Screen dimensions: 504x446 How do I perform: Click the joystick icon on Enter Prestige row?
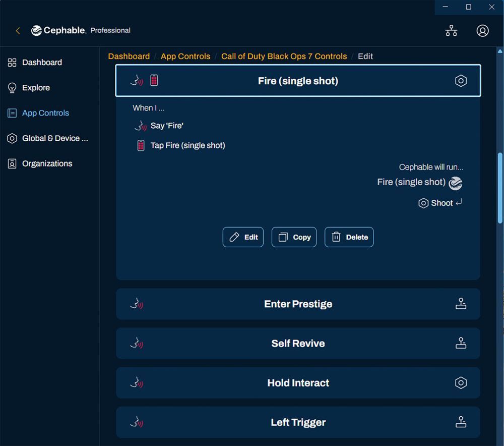pyautogui.click(x=461, y=304)
